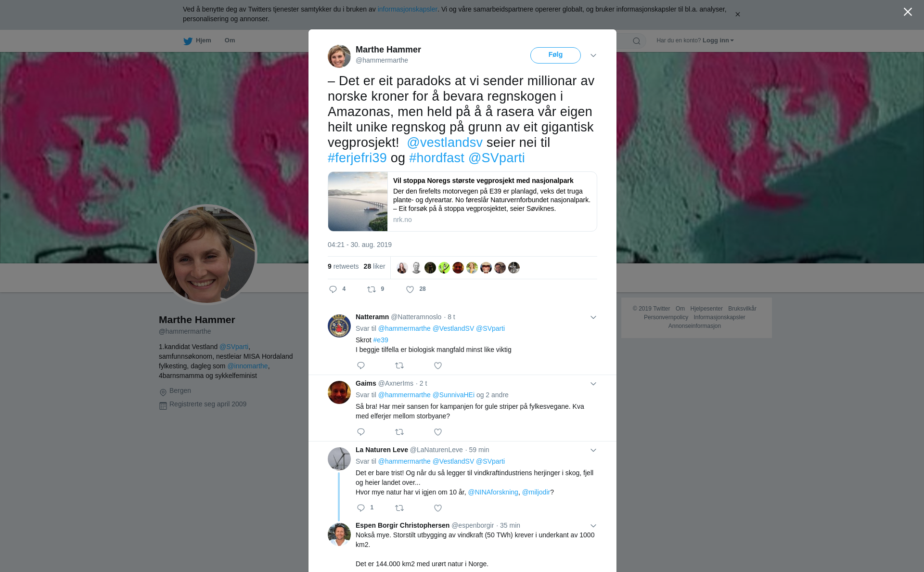924x572 pixels.
Task: Retweet Marthe Hammer's main tweet
Action: 372,289
